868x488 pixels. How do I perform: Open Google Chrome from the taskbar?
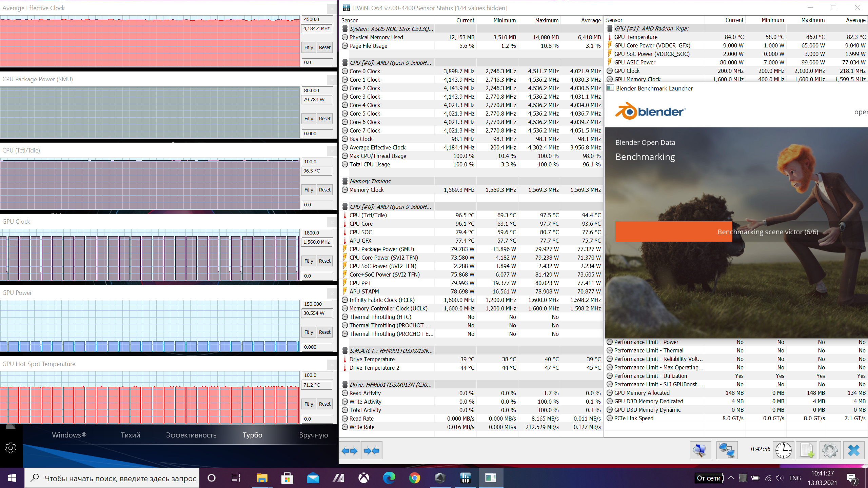point(414,478)
